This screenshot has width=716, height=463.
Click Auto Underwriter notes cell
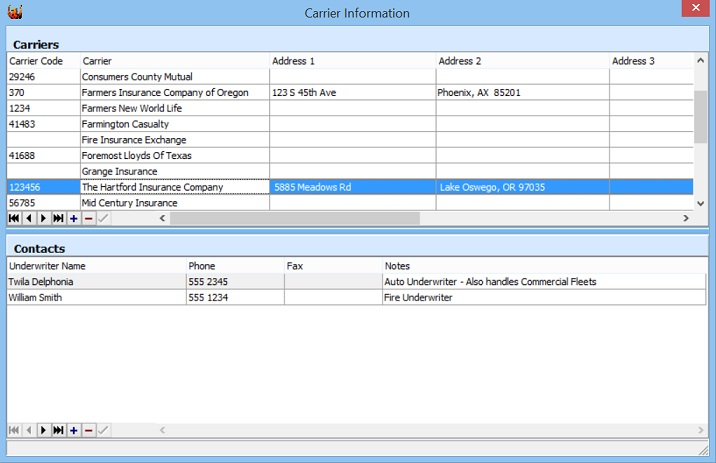point(545,282)
